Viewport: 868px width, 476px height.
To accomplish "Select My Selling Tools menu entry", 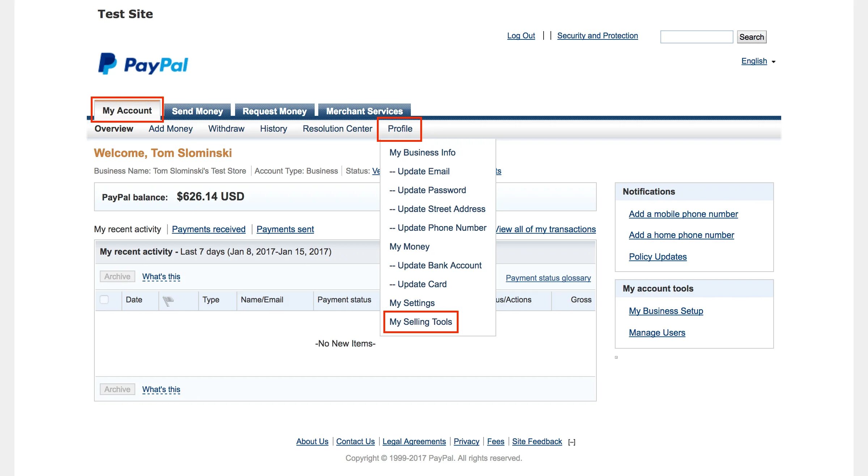I will coord(421,322).
